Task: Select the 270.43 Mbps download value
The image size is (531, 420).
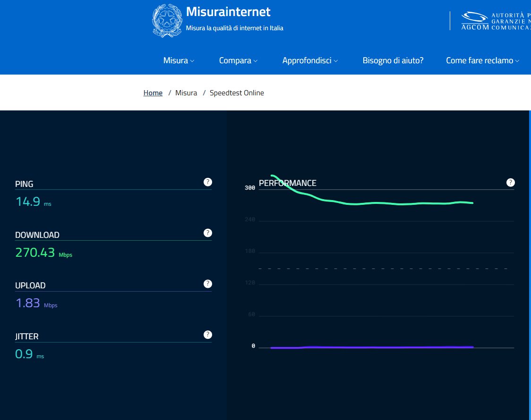Action: pyautogui.click(x=35, y=252)
